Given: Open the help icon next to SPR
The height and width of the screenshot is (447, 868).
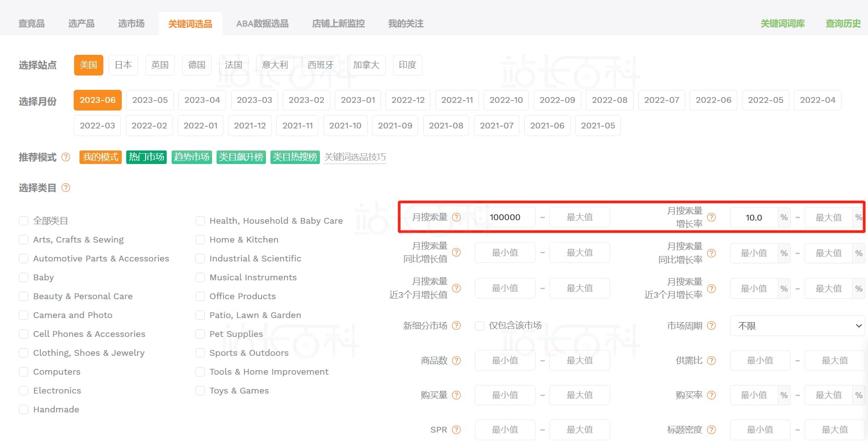Looking at the screenshot, I should pyautogui.click(x=456, y=429).
